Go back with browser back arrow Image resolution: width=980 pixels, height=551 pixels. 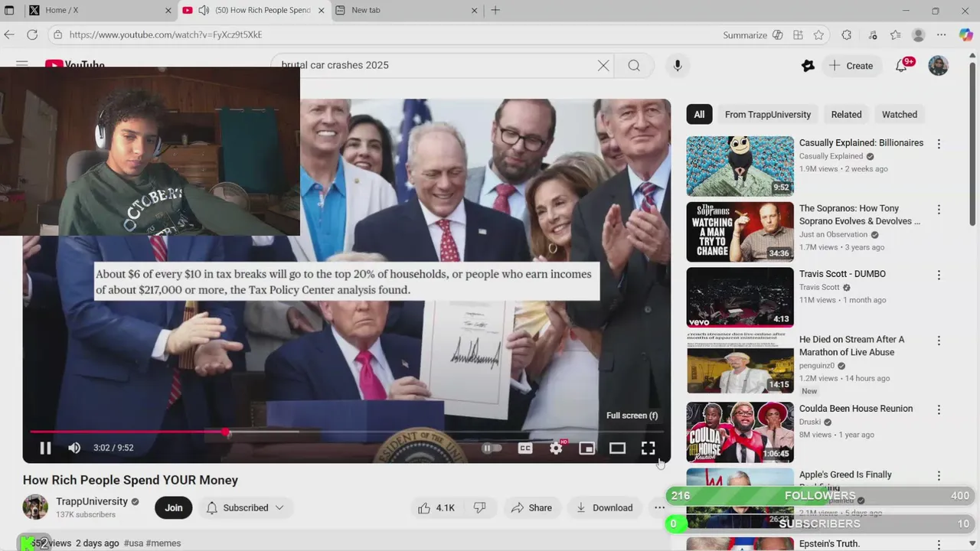click(x=9, y=35)
